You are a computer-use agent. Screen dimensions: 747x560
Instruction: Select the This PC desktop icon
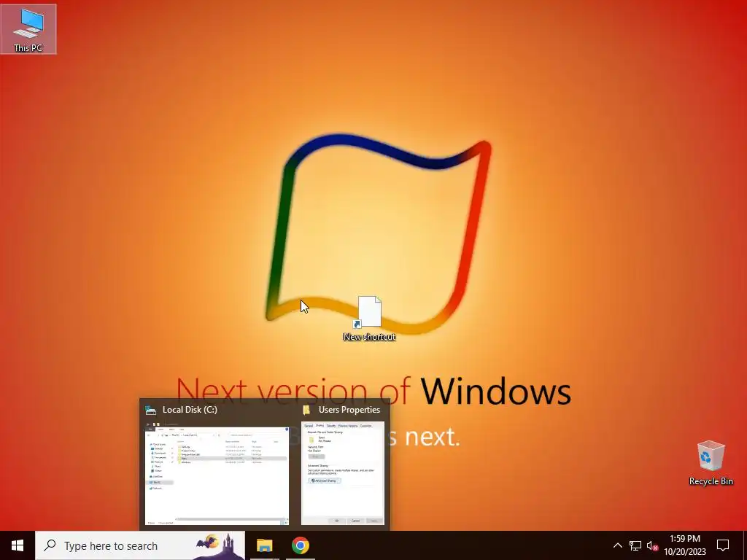[28, 29]
